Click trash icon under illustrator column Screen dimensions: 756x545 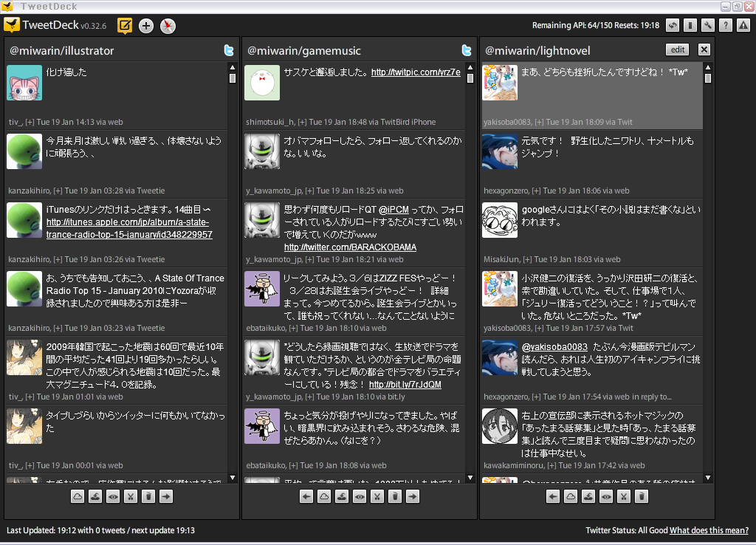tap(148, 496)
